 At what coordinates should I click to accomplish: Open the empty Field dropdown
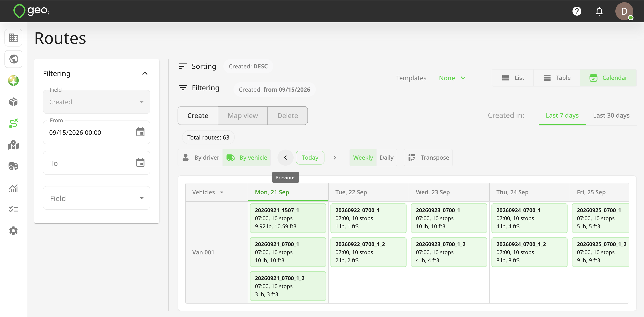tap(97, 198)
